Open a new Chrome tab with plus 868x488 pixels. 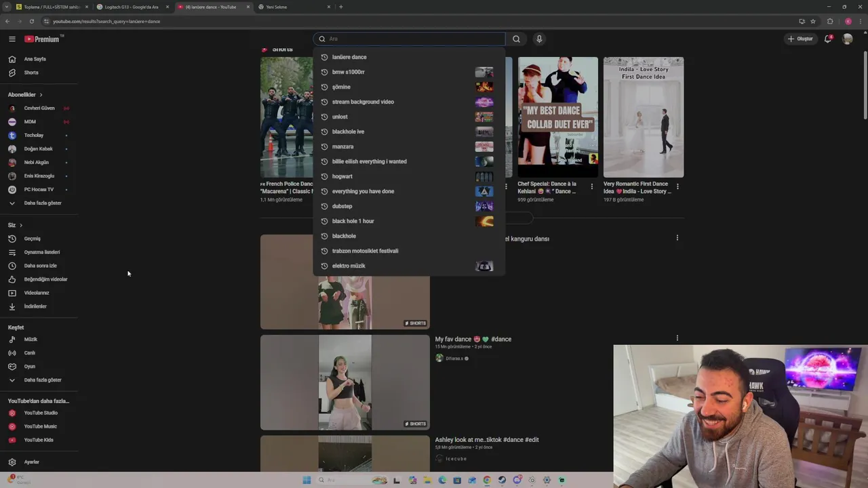click(340, 7)
